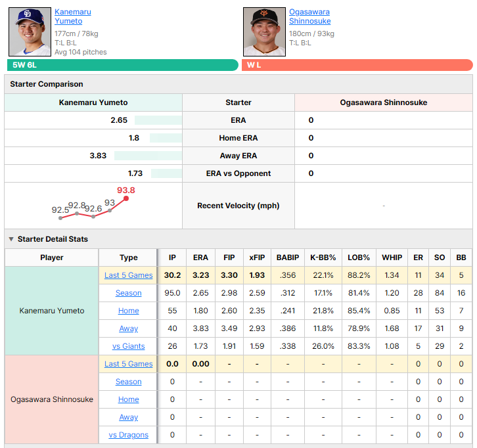Open Kanemaru's Season stats link
Screen dimensions: 477x448
click(128, 293)
